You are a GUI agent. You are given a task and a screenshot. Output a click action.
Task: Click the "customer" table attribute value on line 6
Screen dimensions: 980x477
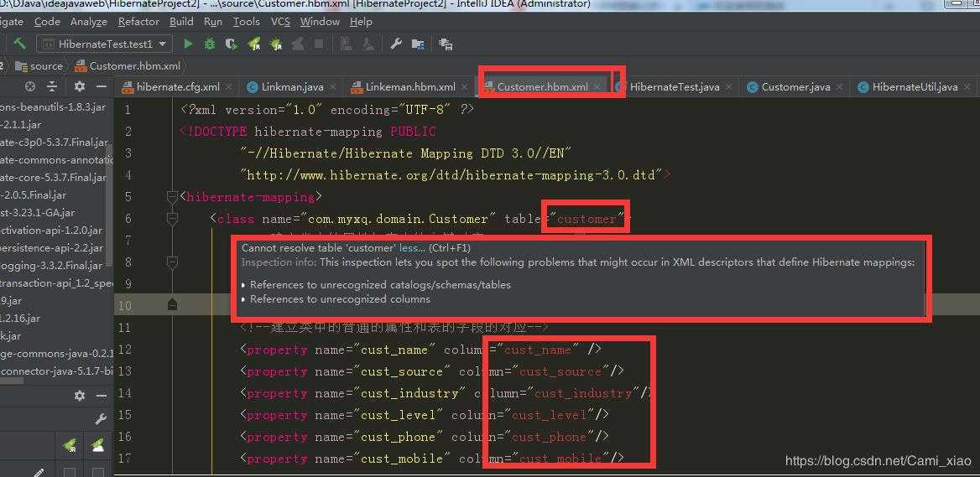(x=586, y=219)
